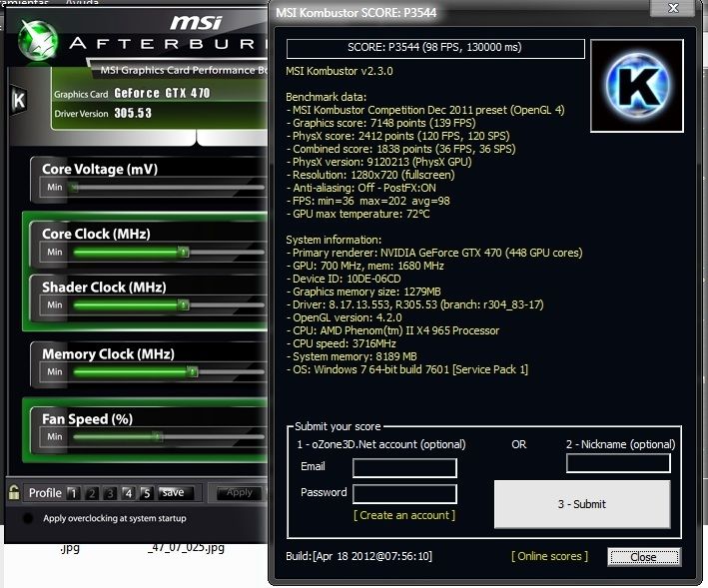This screenshot has width=708, height=588.
Task: Focus the Email input field
Action: click(404, 468)
